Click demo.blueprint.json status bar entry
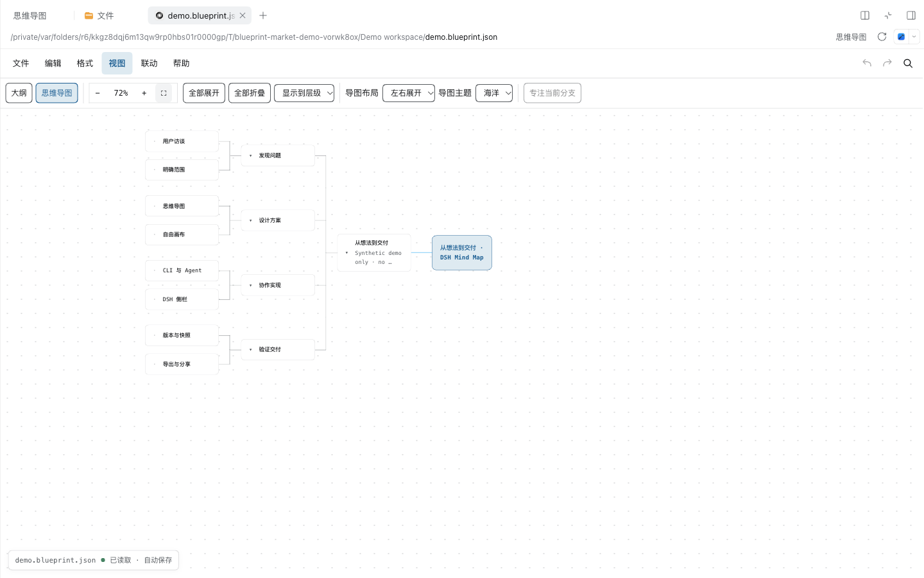924x578 pixels. point(55,560)
